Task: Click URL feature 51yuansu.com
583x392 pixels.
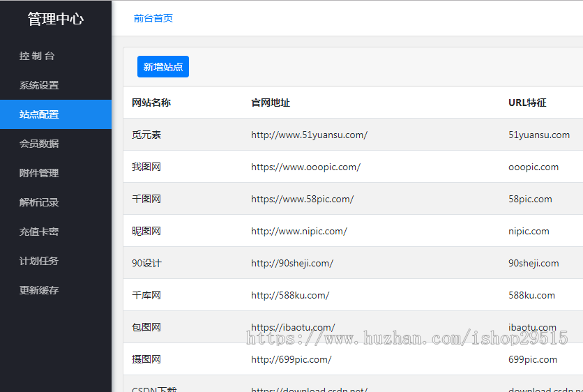Action: tap(539, 135)
